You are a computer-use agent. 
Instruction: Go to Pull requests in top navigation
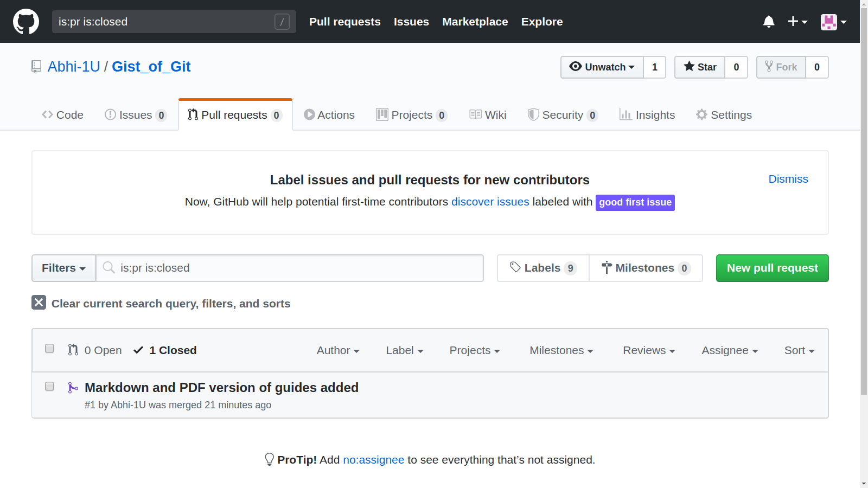(345, 22)
